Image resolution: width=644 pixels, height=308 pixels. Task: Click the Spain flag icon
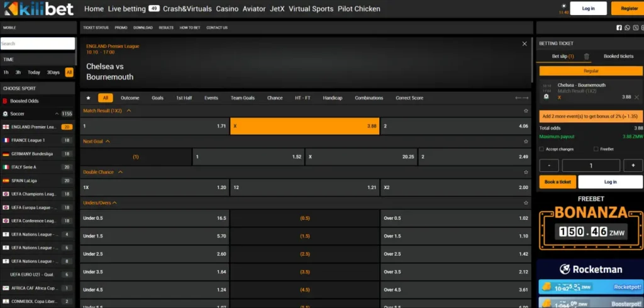(x=6, y=181)
